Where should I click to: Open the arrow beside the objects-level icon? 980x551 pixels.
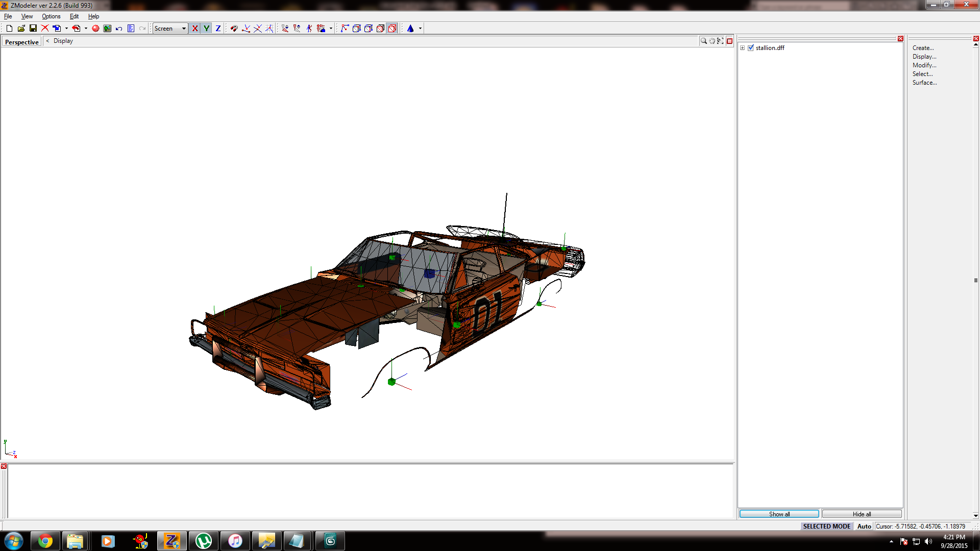click(x=331, y=29)
